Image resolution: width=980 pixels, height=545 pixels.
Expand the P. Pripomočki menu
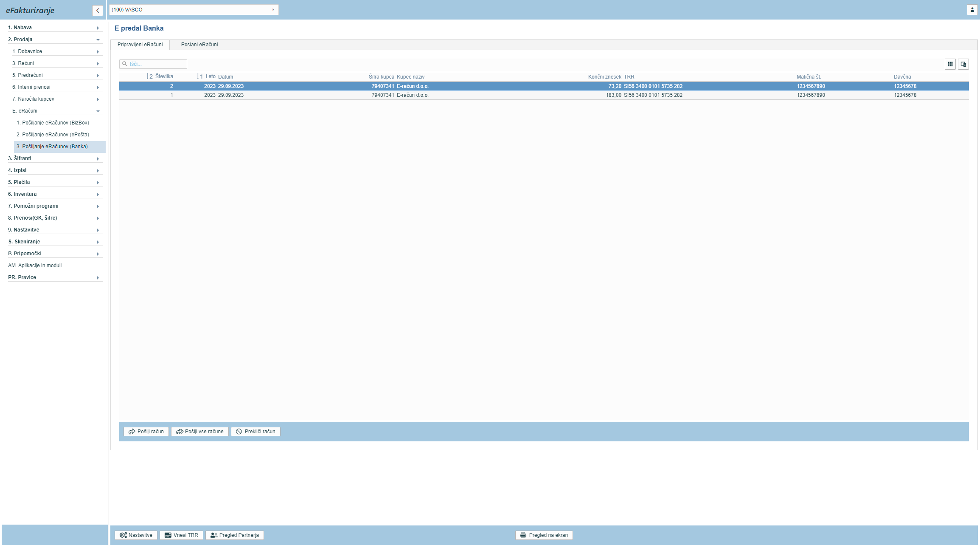(55, 254)
